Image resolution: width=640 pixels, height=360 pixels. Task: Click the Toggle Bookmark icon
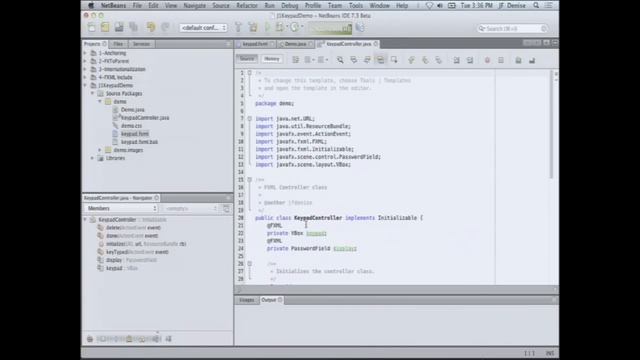438,60
